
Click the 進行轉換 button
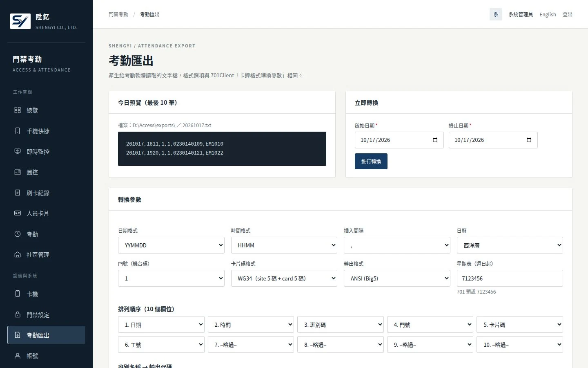tap(371, 162)
